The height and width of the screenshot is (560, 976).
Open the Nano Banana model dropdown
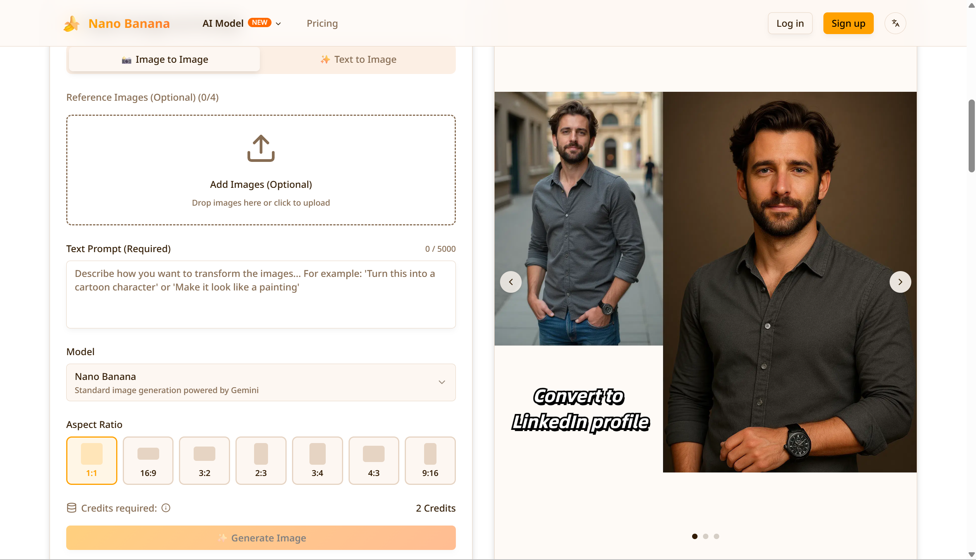click(x=261, y=382)
